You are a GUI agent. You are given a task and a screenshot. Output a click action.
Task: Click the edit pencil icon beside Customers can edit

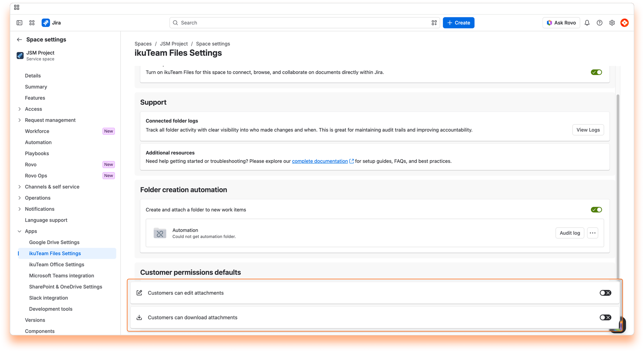[139, 293]
